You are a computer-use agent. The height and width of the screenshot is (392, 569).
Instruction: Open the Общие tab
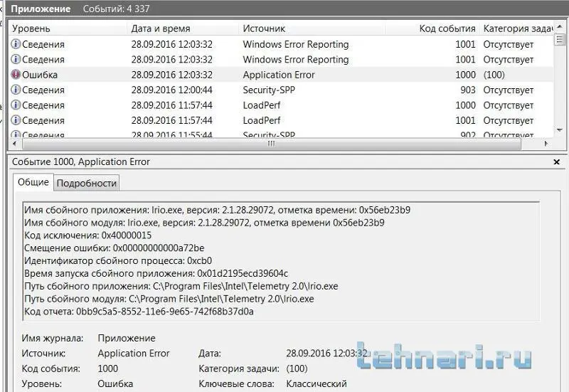(33, 182)
